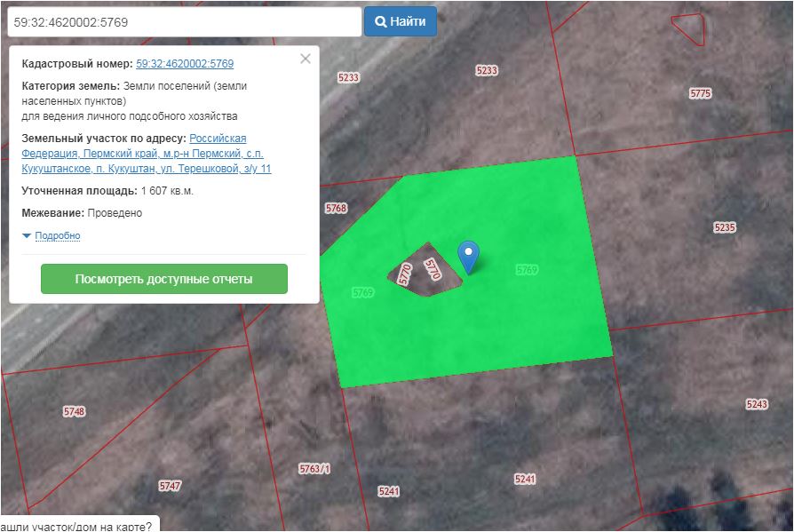
Task: Click Посмотреть доступные отчеты button
Action: [164, 279]
